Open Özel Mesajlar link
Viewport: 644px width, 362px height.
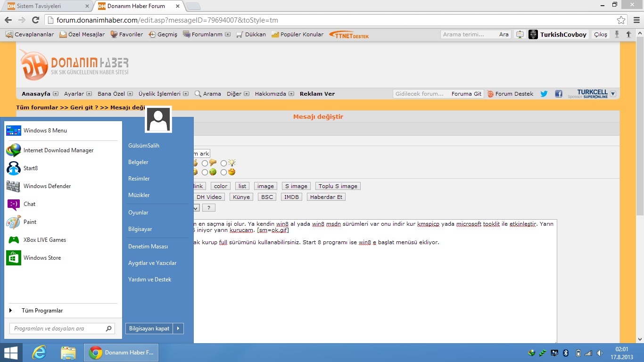coord(82,34)
